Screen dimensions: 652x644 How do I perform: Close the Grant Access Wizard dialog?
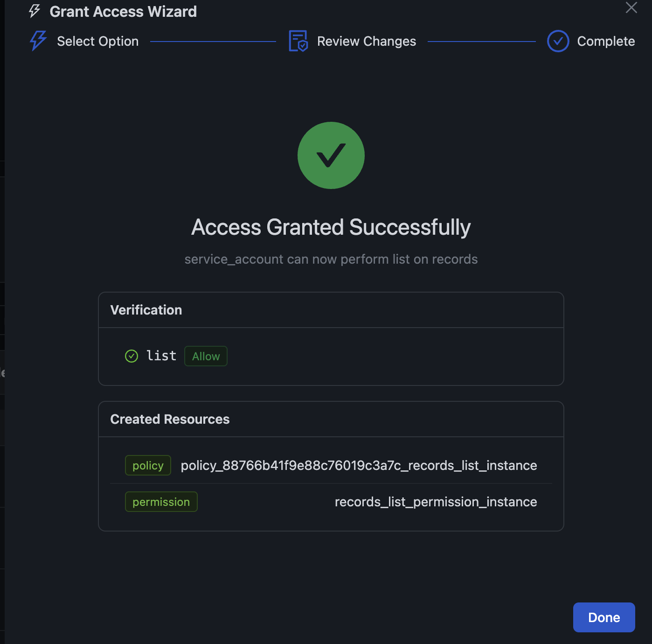(x=631, y=8)
